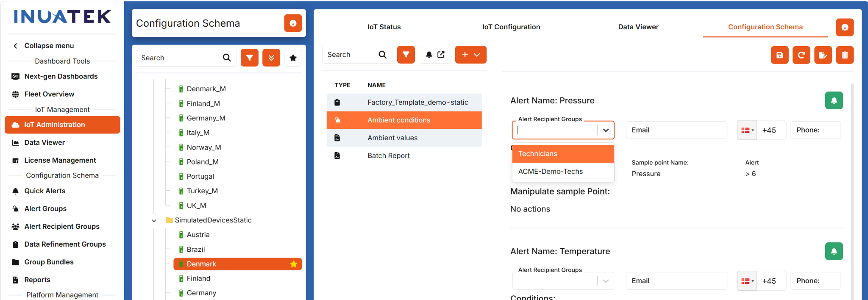Screen dimensions: 868x300
Task: Select the Configuration Schema tab
Action: [x=765, y=27]
